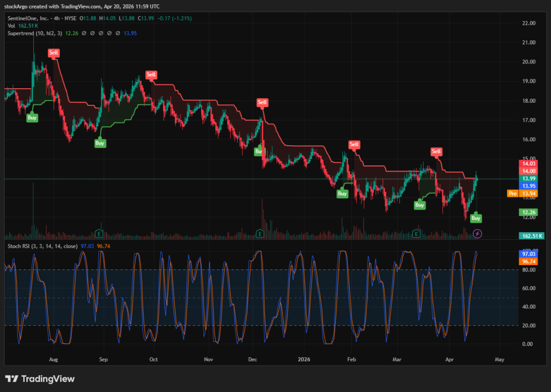Click the orange 96.74 value in Stoch RSI legend

[103, 246]
